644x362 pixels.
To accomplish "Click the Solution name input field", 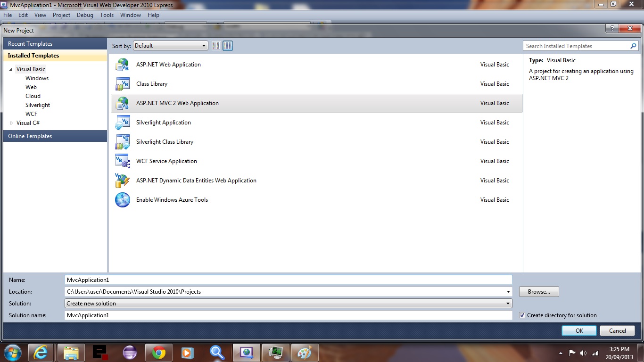I will [288, 315].
